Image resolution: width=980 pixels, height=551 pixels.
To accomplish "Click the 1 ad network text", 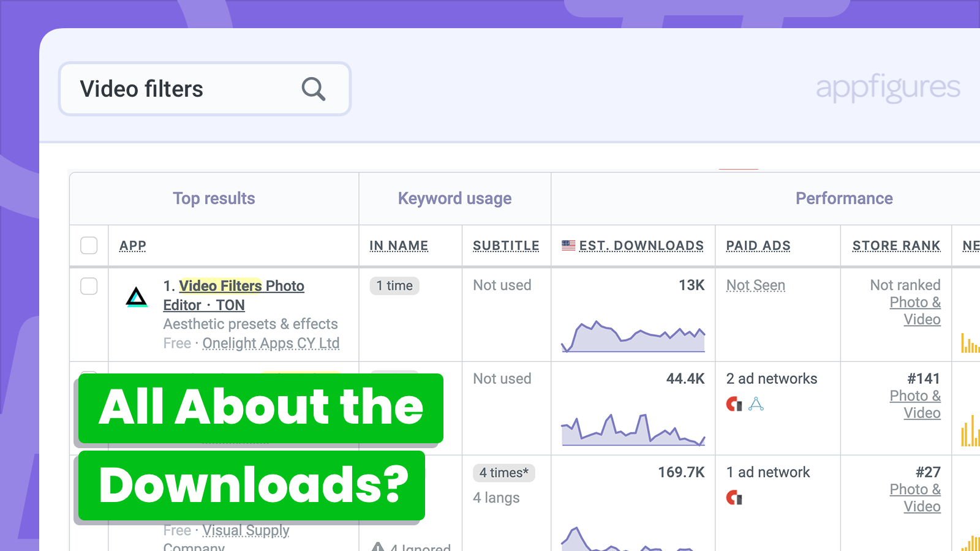I will 768,473.
